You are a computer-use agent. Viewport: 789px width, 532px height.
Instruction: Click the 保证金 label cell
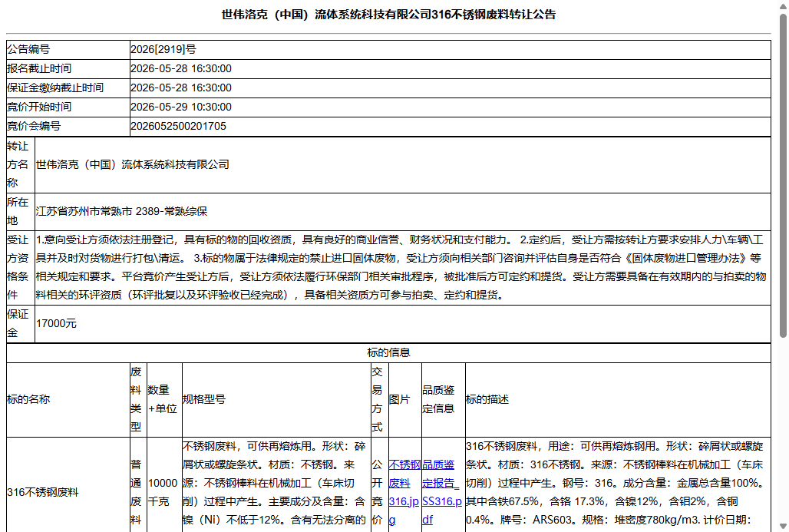pyautogui.click(x=21, y=324)
